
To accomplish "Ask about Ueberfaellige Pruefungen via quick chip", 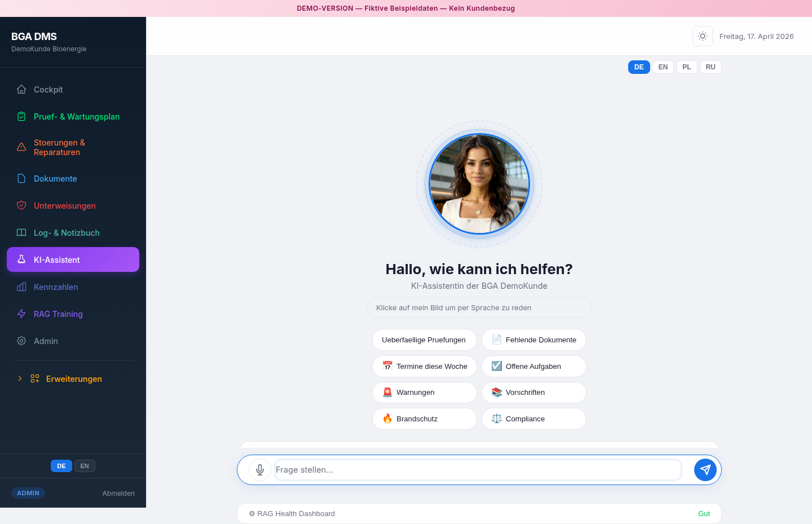I will coord(424,340).
